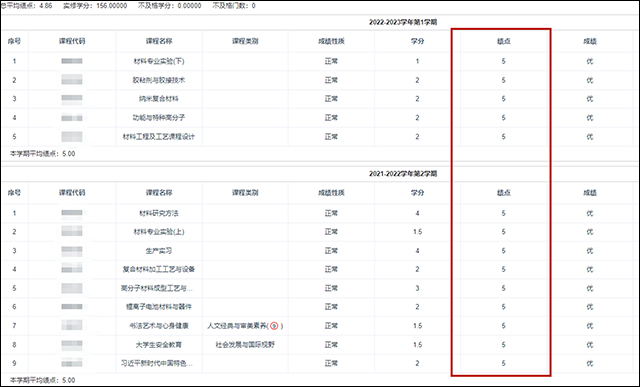
Task: Click the 2022-2023学年第1学期 semester heading
Action: click(x=403, y=22)
